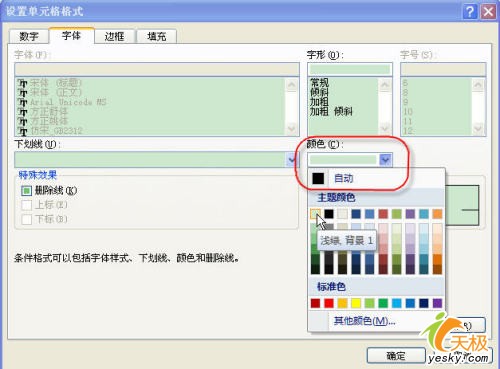Click the help question mark button
Image resolution: width=500 pixels, height=369 pixels.
coord(470,12)
